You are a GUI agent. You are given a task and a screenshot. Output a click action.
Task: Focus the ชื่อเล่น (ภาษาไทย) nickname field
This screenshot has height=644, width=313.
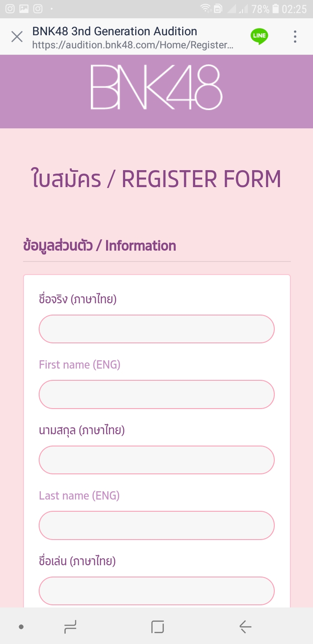(156, 590)
